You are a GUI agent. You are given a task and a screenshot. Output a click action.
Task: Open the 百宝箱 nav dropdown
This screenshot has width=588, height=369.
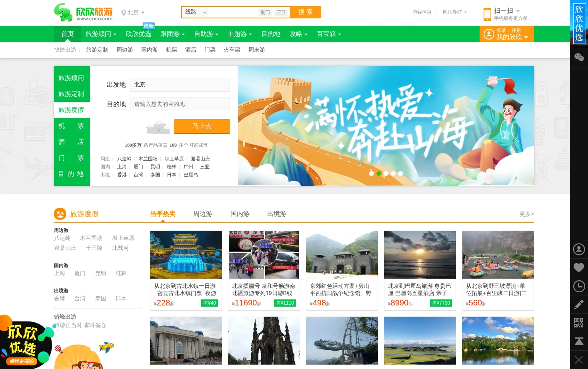click(x=329, y=34)
